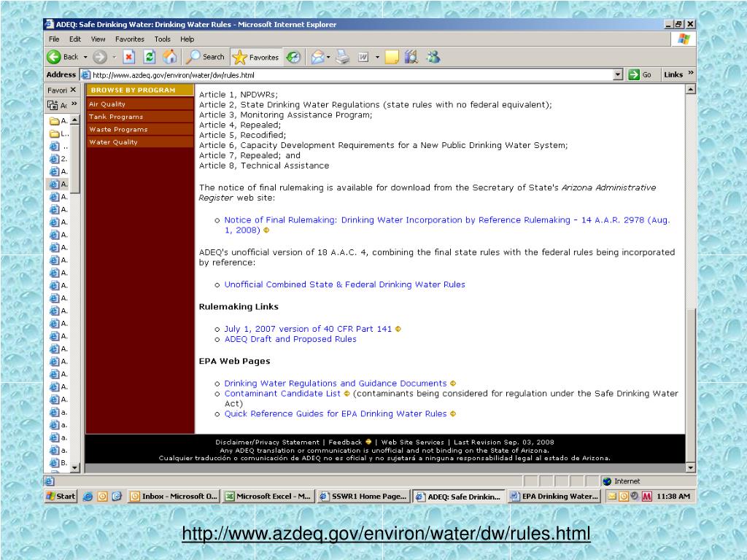Open the Contaminant Candidate List link

[x=282, y=393]
